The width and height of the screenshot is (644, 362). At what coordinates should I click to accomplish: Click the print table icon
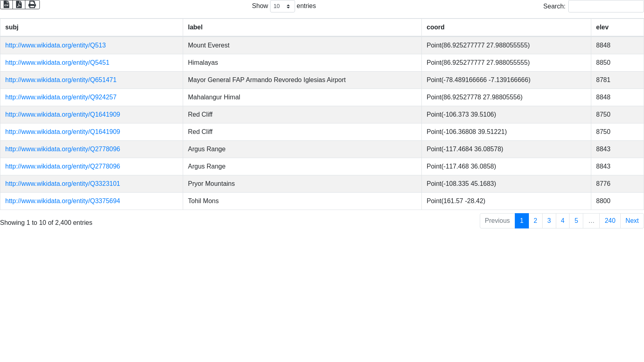32,5
